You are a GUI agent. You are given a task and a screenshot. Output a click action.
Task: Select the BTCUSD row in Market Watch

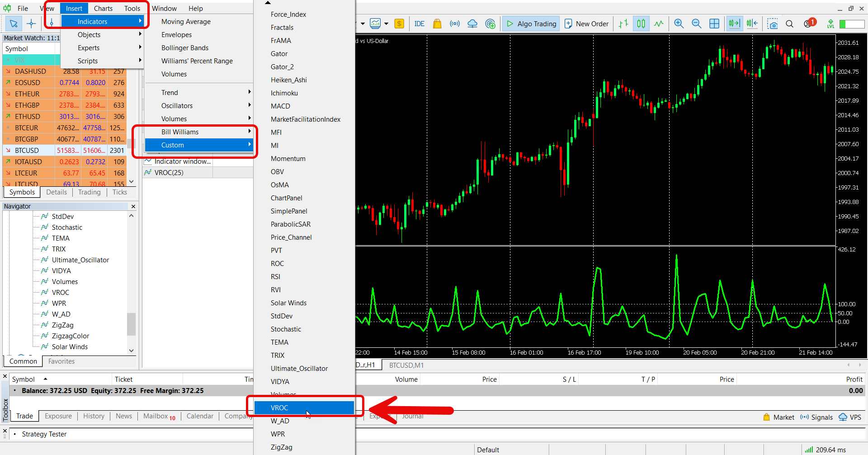coord(27,150)
